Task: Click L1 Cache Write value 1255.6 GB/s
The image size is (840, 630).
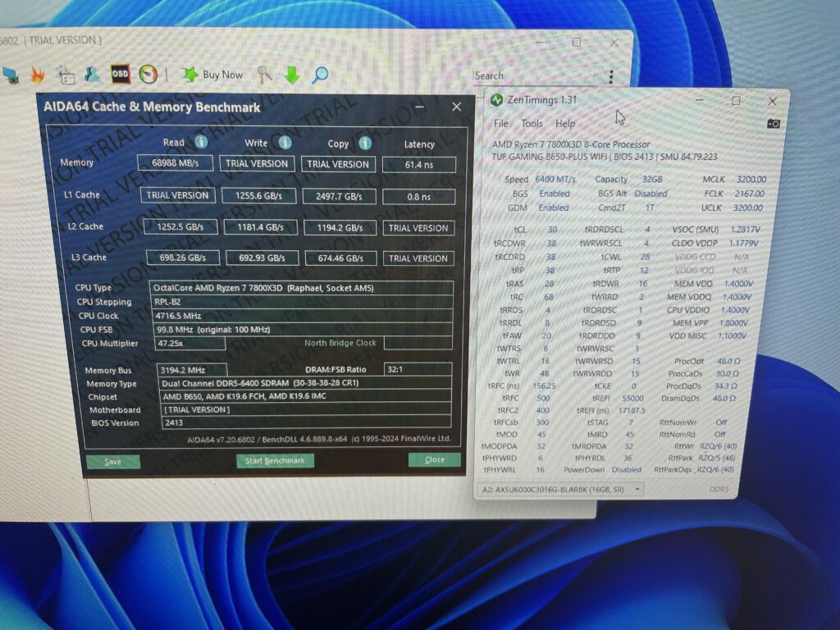Action: (258, 196)
